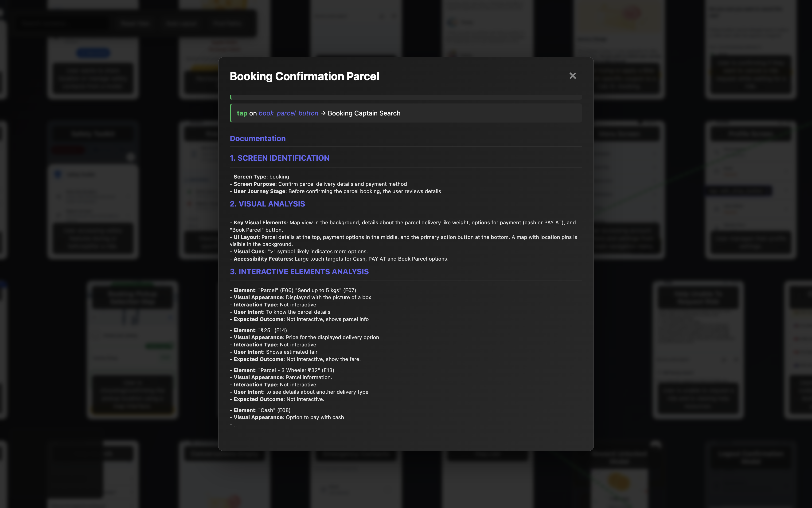Click the 'UI Layout' paragraph
812x508 pixels.
pos(404,241)
